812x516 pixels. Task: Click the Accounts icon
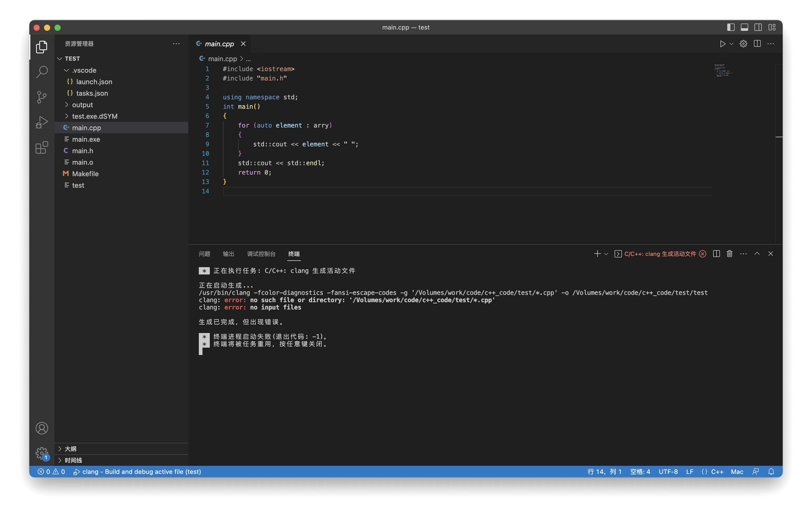tap(42, 428)
